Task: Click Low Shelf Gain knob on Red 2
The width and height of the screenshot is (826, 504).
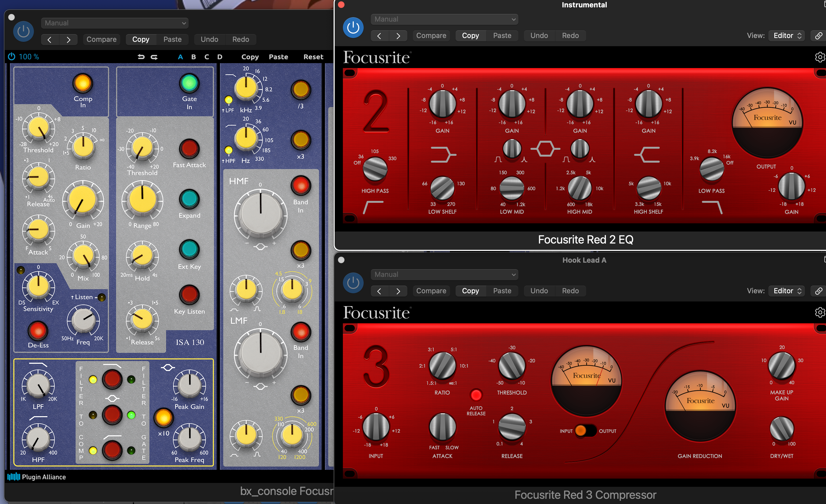Action: tap(442, 104)
